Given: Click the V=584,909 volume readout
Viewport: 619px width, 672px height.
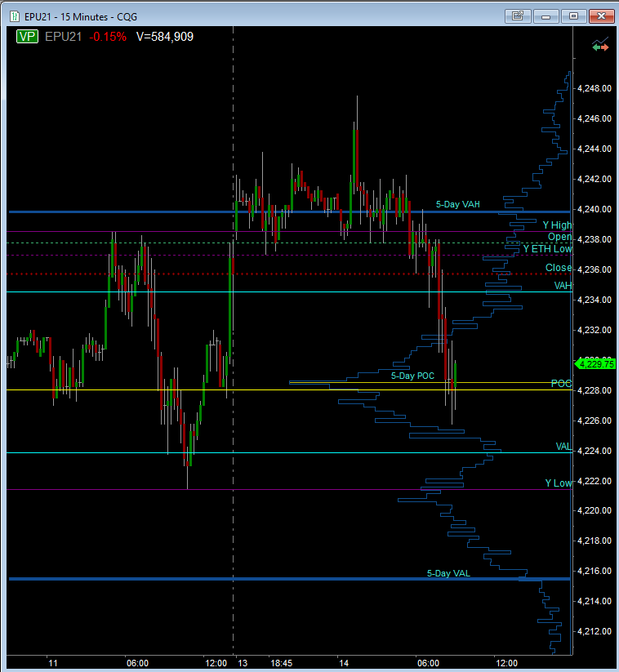Looking at the screenshot, I should pos(165,37).
